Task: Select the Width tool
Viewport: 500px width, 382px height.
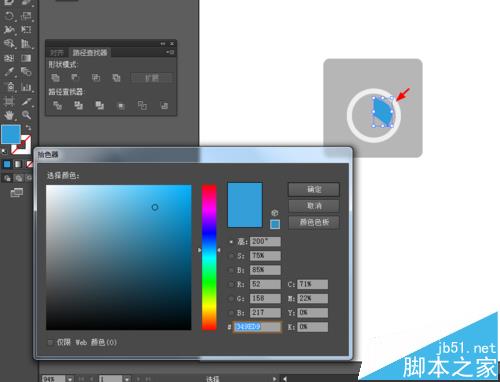Action: point(9,30)
